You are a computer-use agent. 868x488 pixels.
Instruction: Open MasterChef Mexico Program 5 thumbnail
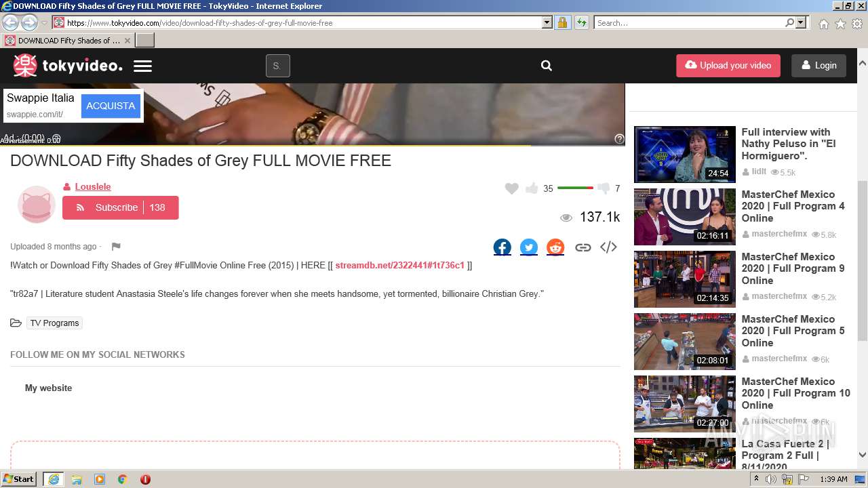[x=685, y=342]
